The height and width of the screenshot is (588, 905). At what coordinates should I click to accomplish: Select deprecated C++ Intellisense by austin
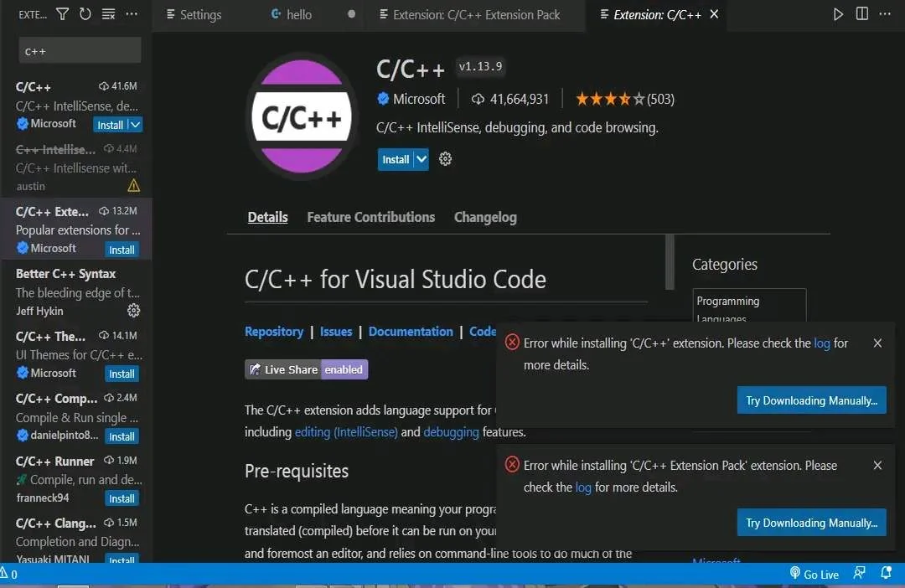click(76, 168)
